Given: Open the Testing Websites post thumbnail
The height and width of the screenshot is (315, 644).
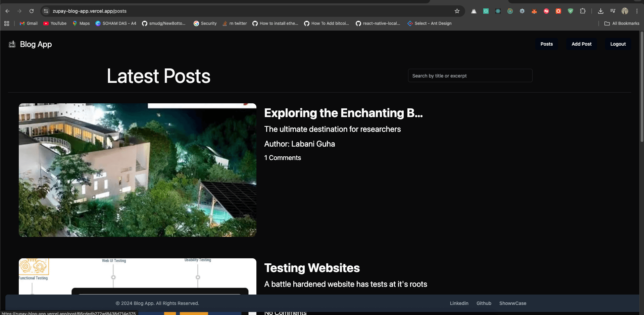Looking at the screenshot, I should pyautogui.click(x=138, y=276).
